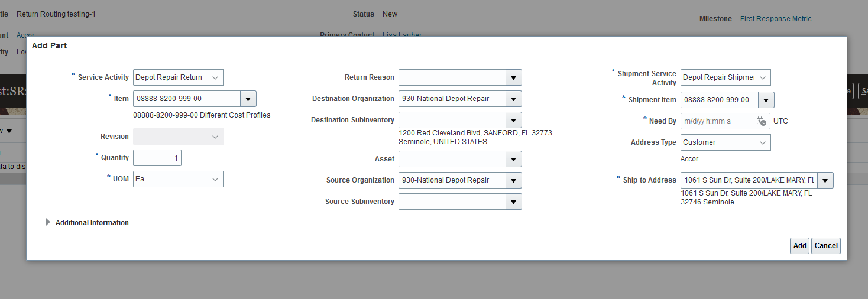Open the Item search dropdown arrow
868x299 pixels.
[248, 99]
